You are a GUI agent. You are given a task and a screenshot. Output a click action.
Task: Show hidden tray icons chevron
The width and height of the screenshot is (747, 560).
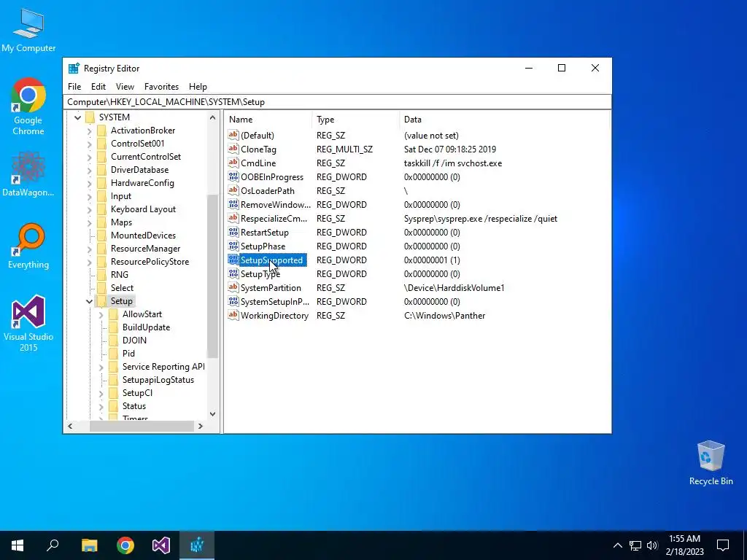617,545
